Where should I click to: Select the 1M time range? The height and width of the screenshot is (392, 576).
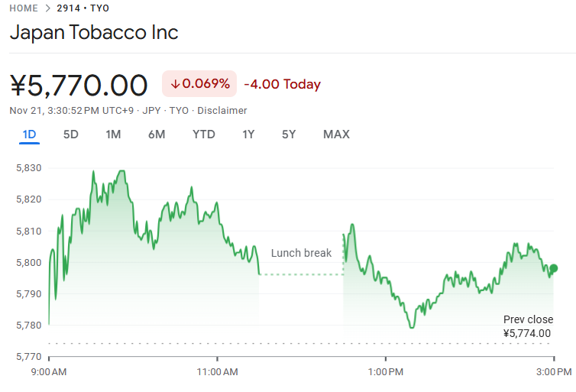pos(113,134)
